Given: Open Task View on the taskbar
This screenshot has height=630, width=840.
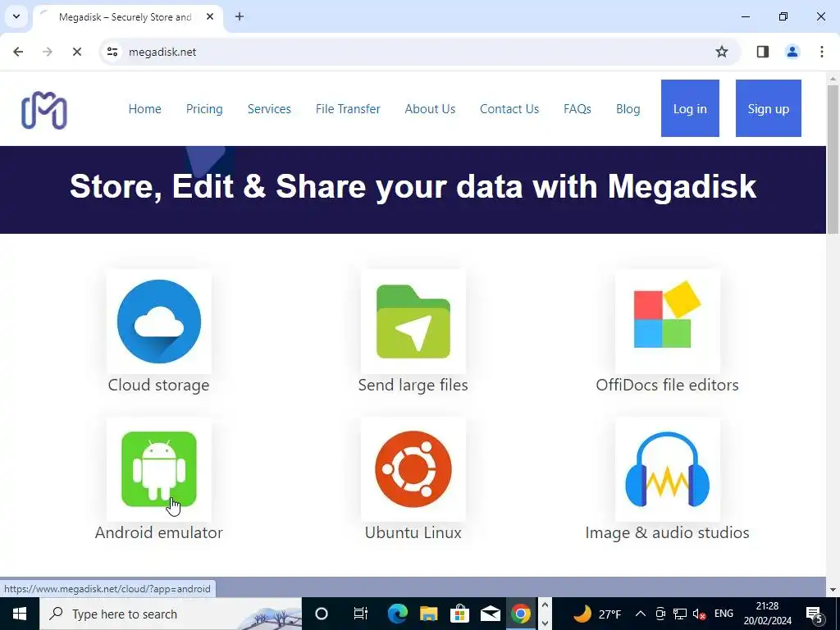Looking at the screenshot, I should tap(361, 614).
